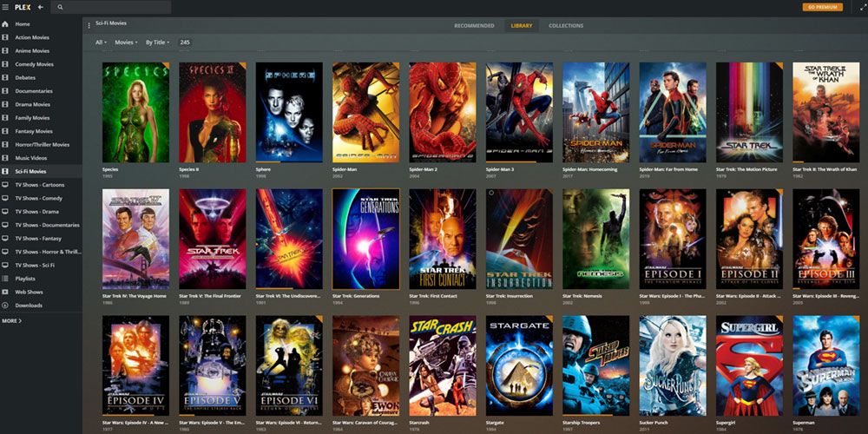Switch to the Collections tab
This screenshot has width=868, height=434.
click(566, 26)
